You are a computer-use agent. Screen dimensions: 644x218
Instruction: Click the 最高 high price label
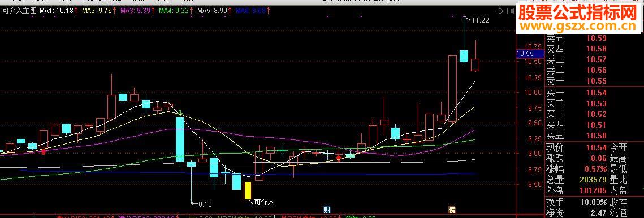tap(618, 158)
